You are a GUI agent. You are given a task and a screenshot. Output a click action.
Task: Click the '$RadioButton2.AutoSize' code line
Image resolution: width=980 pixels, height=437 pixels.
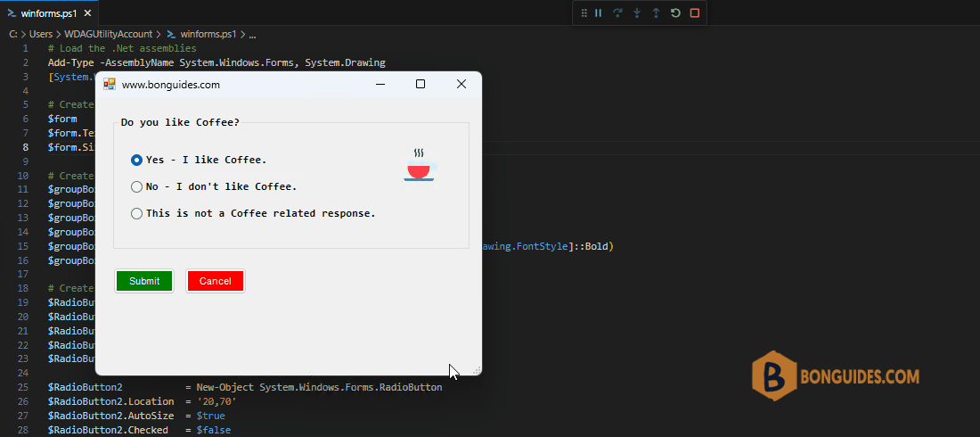tap(136, 416)
